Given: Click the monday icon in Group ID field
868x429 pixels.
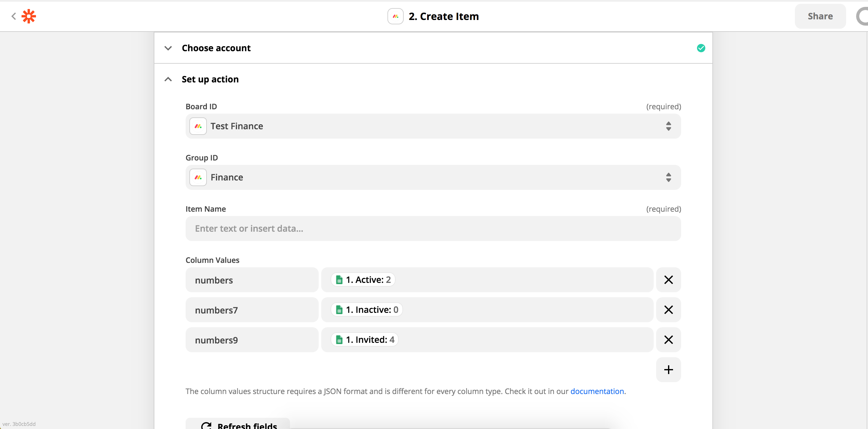Looking at the screenshot, I should coord(198,177).
